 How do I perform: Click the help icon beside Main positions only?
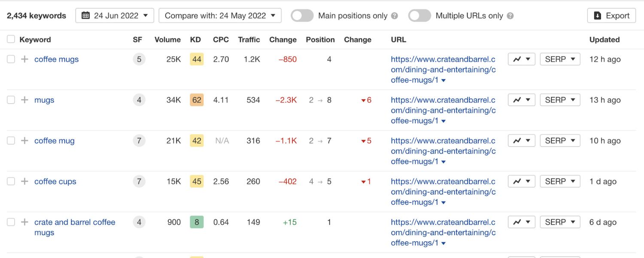click(395, 15)
